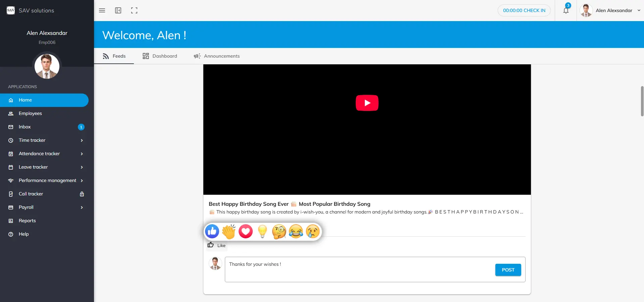Click the hamburger menu icon
The height and width of the screenshot is (302, 644).
click(x=102, y=10)
